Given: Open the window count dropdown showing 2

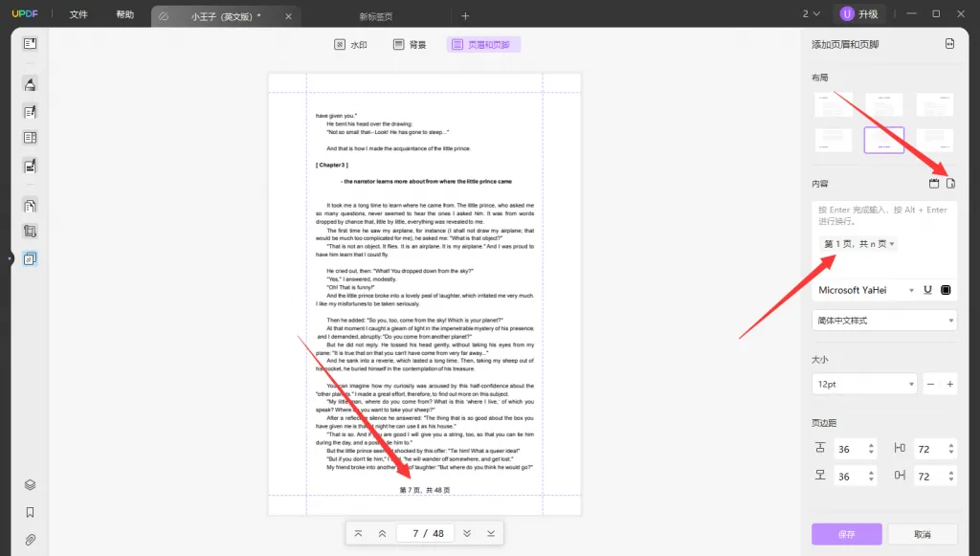Looking at the screenshot, I should pyautogui.click(x=812, y=13).
